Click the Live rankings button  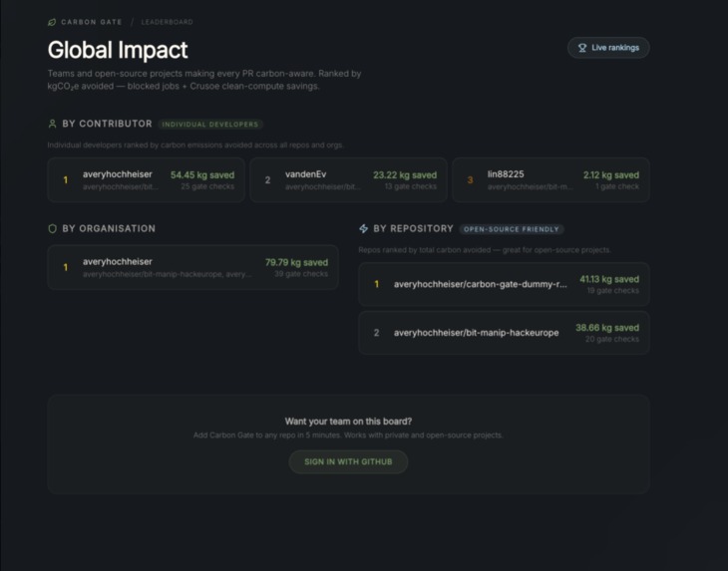[x=608, y=48]
